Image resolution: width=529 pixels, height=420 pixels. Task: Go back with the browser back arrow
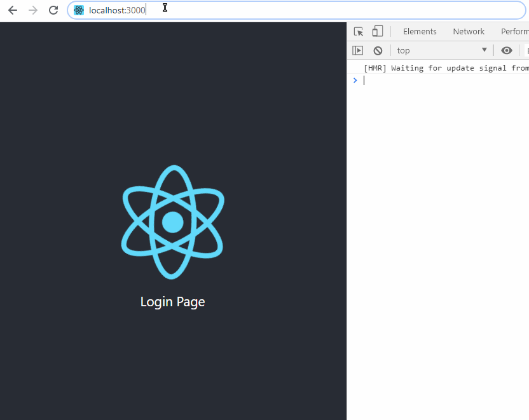pyautogui.click(x=13, y=10)
